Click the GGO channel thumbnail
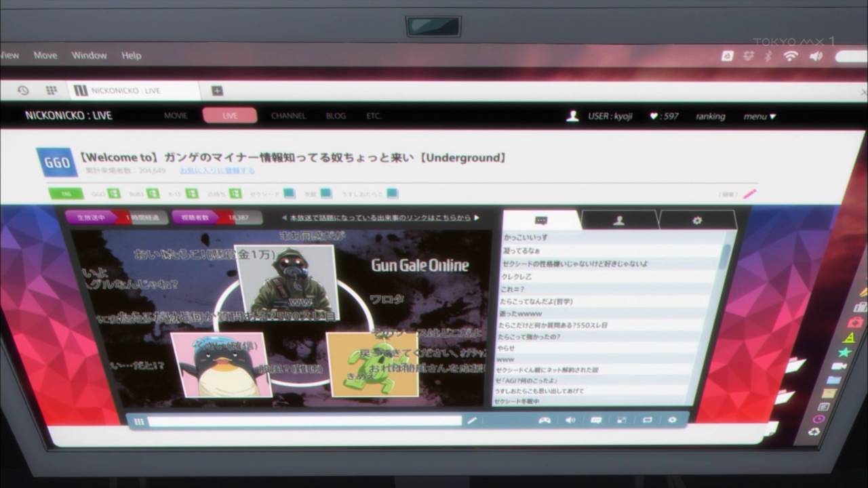This screenshot has height=488, width=868. (57, 163)
